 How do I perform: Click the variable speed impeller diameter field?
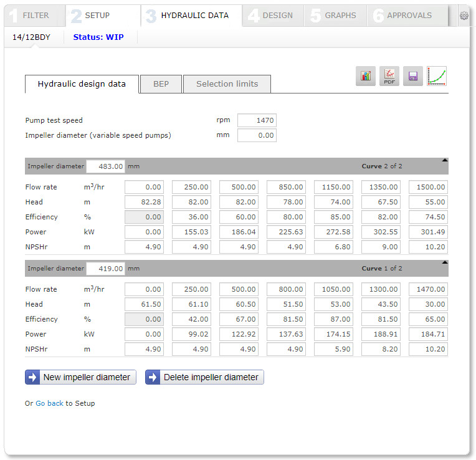[257, 135]
